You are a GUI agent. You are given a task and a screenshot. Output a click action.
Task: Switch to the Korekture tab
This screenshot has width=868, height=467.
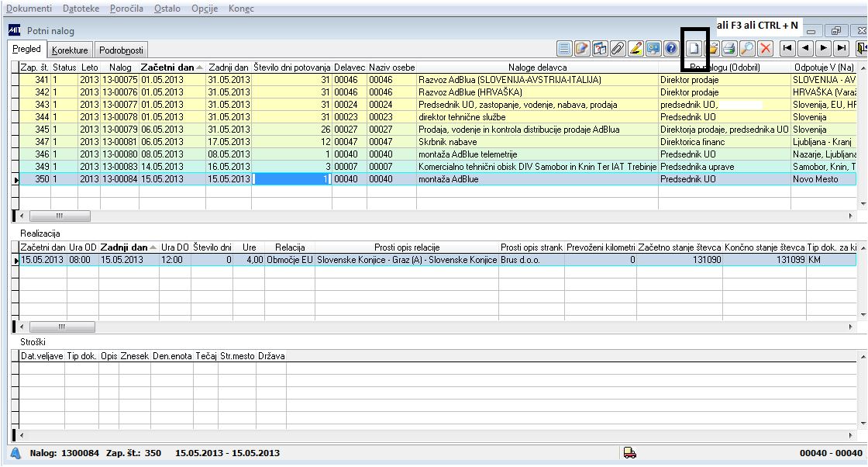tap(70, 50)
